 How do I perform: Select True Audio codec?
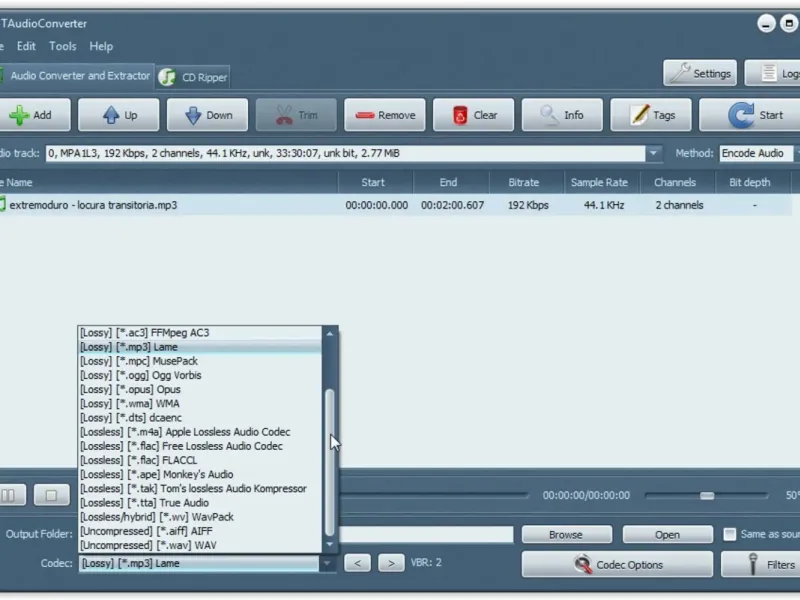(201, 503)
